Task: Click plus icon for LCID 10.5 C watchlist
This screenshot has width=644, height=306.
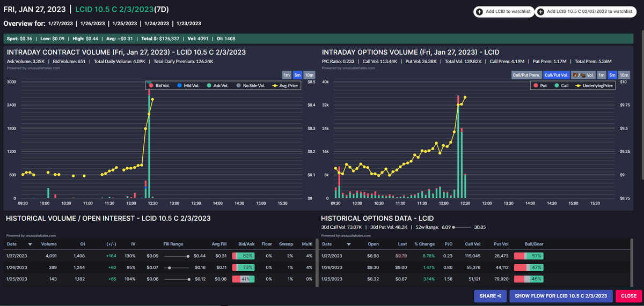Action: coord(541,11)
